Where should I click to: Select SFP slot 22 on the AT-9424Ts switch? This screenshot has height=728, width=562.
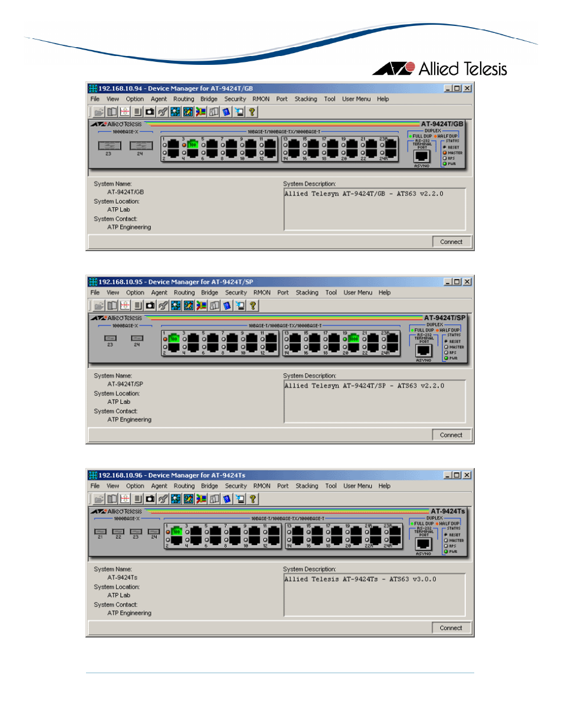point(118,532)
